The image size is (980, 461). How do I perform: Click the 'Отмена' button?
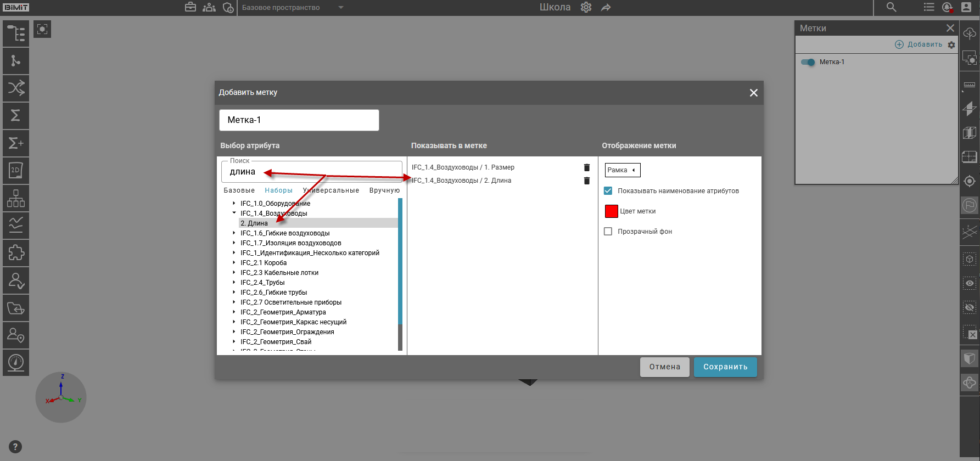coord(664,367)
